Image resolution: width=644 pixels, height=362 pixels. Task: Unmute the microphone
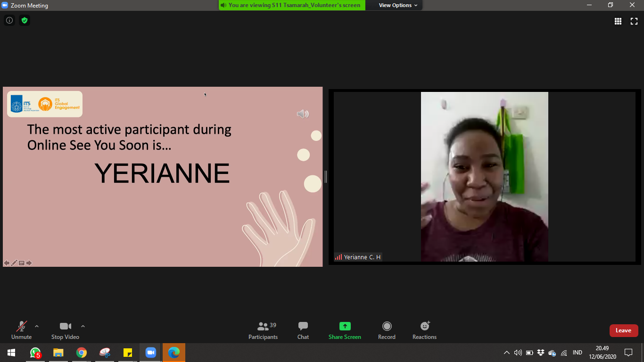tap(22, 330)
